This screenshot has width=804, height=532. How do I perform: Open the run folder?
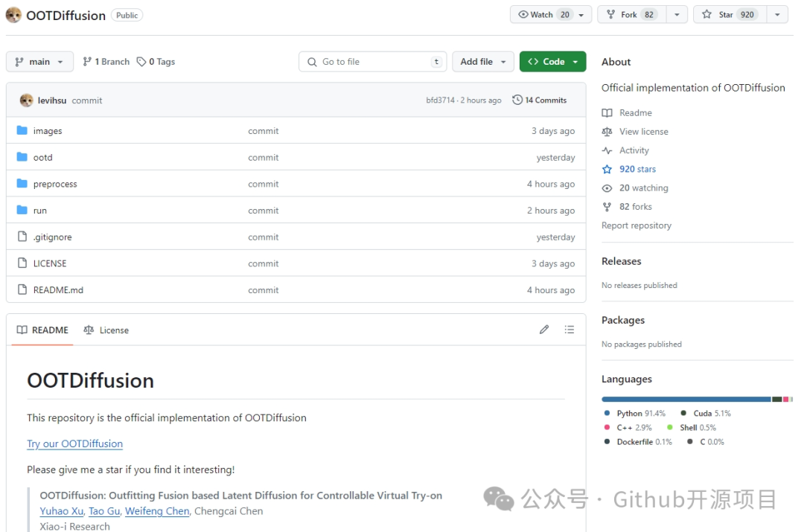40,211
